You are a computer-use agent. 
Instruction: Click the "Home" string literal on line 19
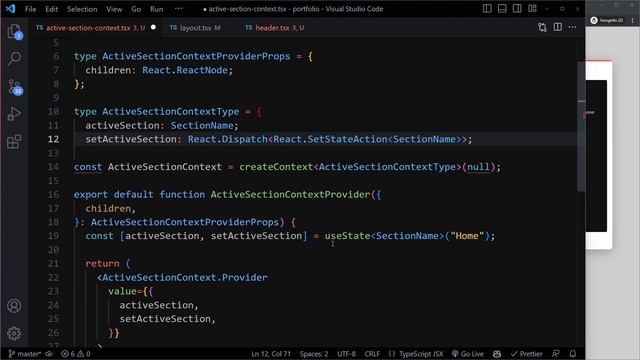(467, 236)
